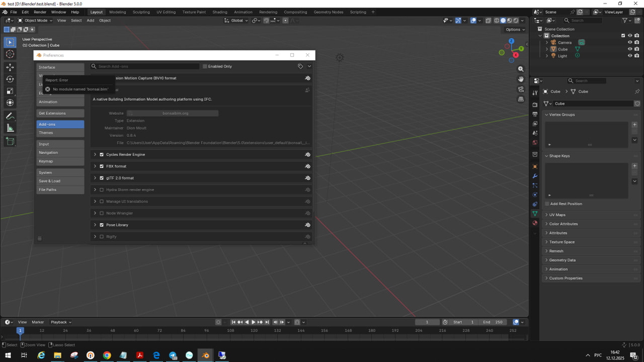
Task: Choose the Add Cube tool
Action: pos(10,141)
